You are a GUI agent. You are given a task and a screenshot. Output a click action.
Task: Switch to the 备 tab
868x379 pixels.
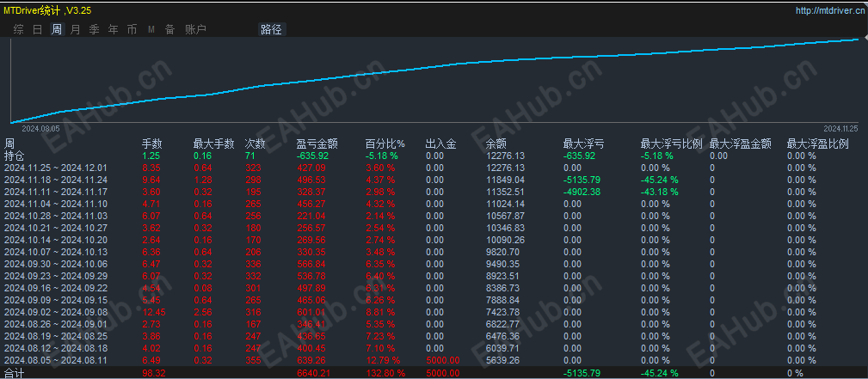click(x=170, y=30)
